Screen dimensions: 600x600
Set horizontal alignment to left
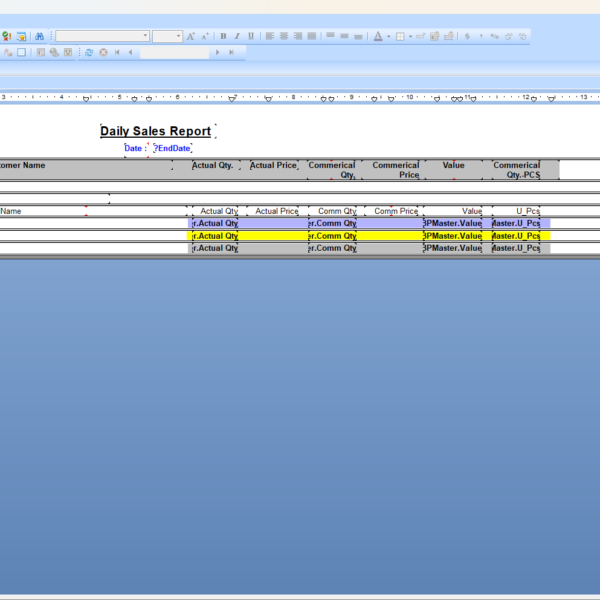[270, 36]
